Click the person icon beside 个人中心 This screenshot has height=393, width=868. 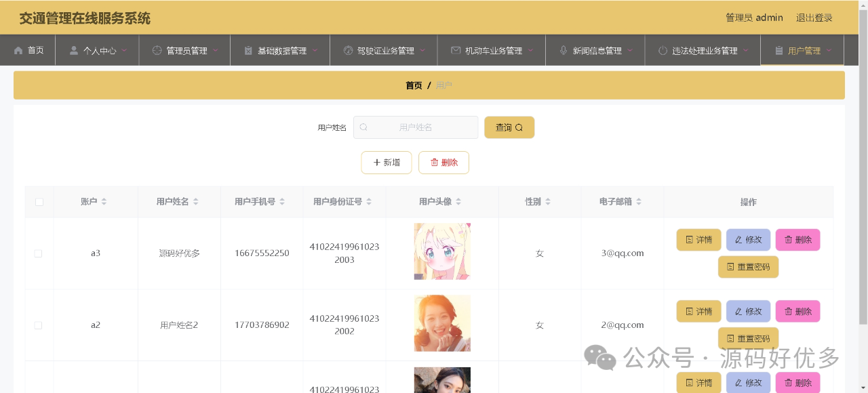74,50
